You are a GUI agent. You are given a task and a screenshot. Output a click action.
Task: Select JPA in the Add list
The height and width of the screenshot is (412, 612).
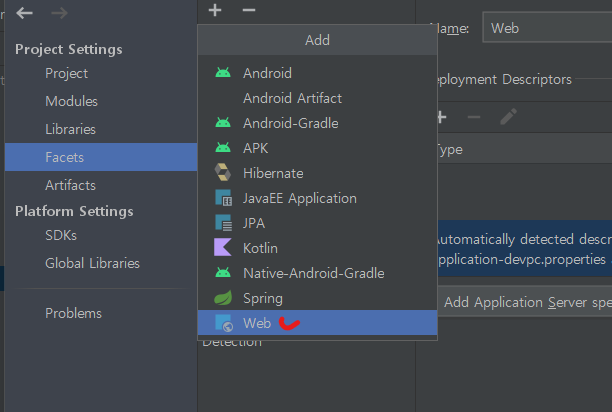coord(317,223)
